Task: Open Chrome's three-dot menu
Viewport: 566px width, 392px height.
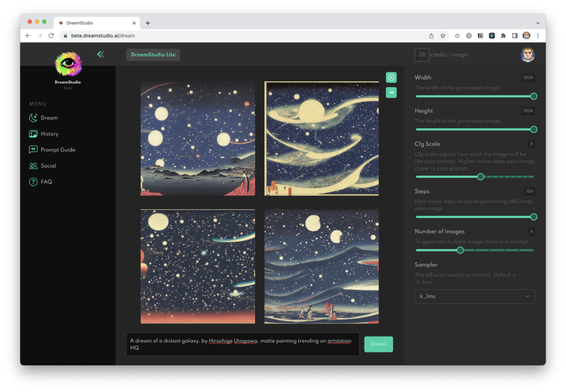Action: pos(538,36)
